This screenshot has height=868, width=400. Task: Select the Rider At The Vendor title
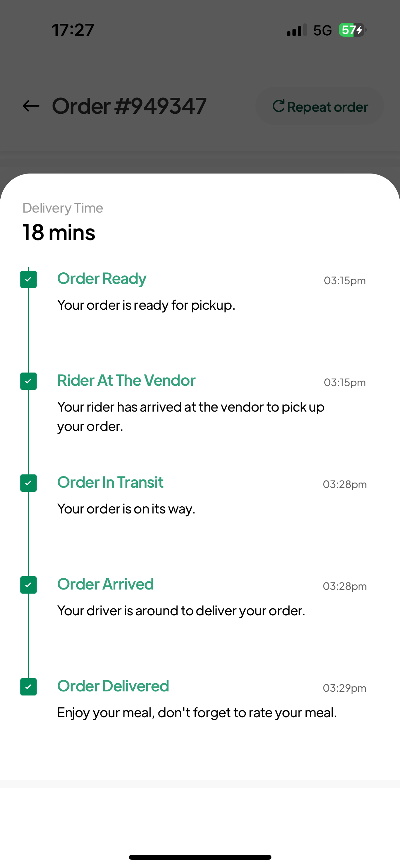(x=126, y=381)
